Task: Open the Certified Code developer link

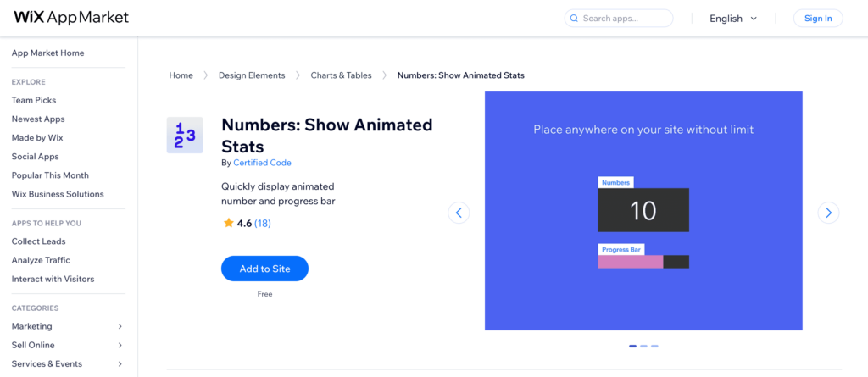Action: tap(262, 163)
